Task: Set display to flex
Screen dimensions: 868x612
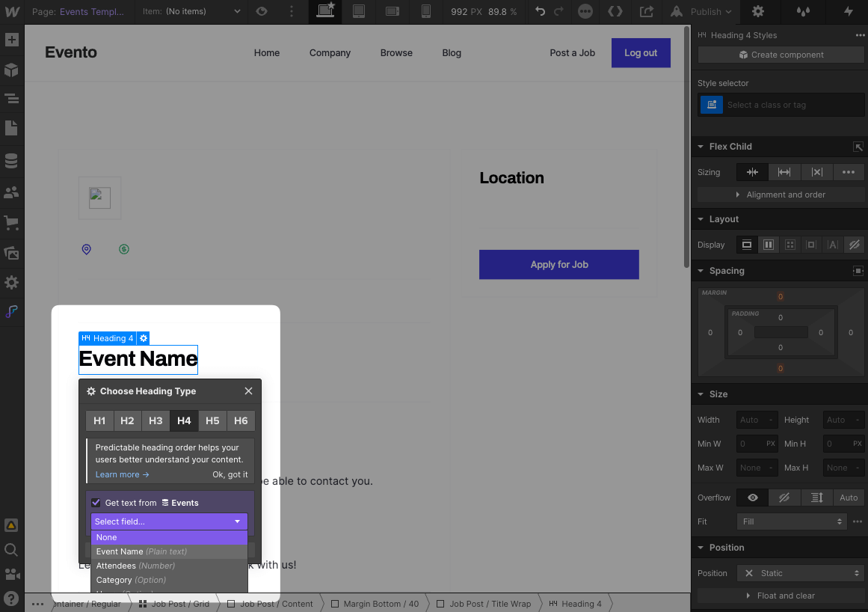Action: pyautogui.click(x=769, y=244)
